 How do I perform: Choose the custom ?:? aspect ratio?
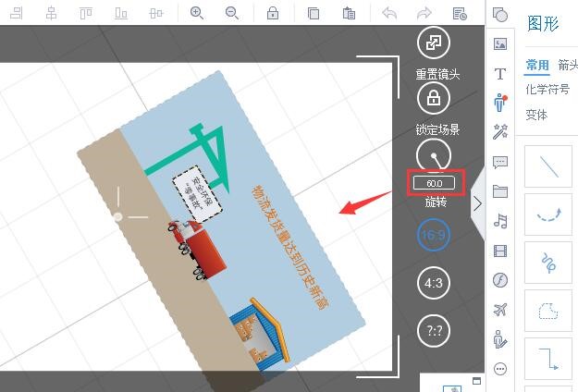point(434,331)
